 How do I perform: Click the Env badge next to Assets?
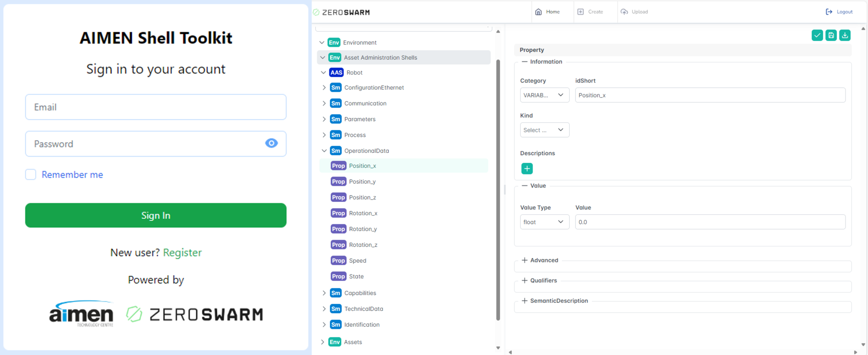(334, 342)
